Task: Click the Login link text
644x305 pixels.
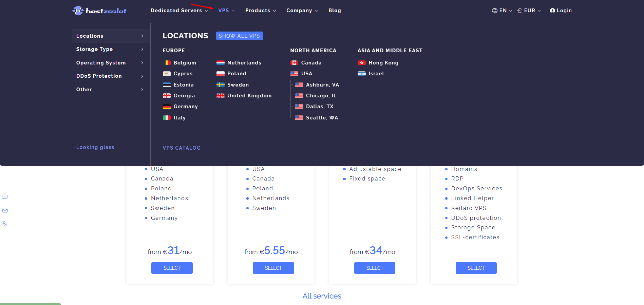Action: (x=564, y=11)
